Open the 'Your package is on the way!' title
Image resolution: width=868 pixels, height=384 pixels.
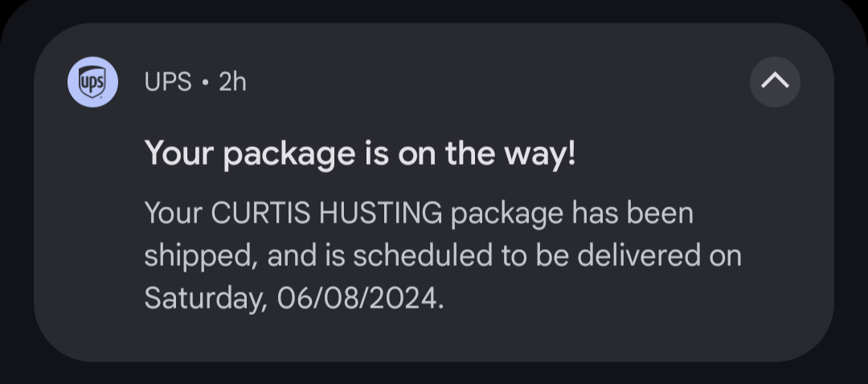pos(360,153)
